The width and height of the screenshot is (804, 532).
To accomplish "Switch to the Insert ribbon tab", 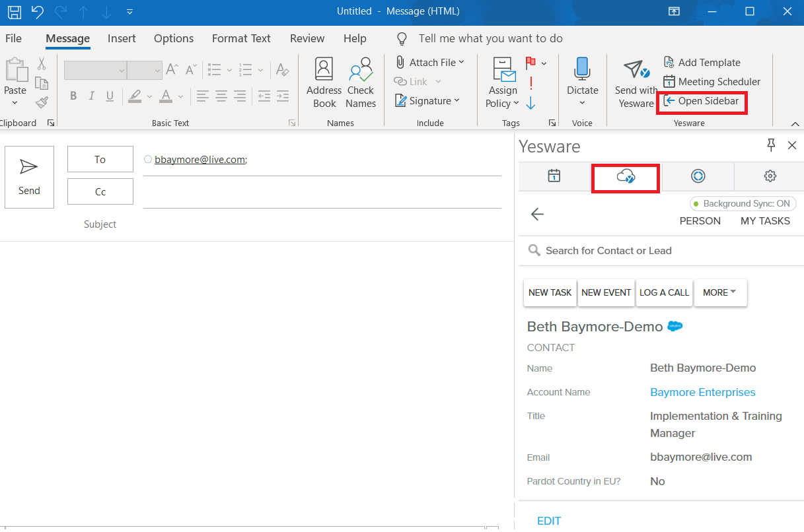I will tap(122, 38).
